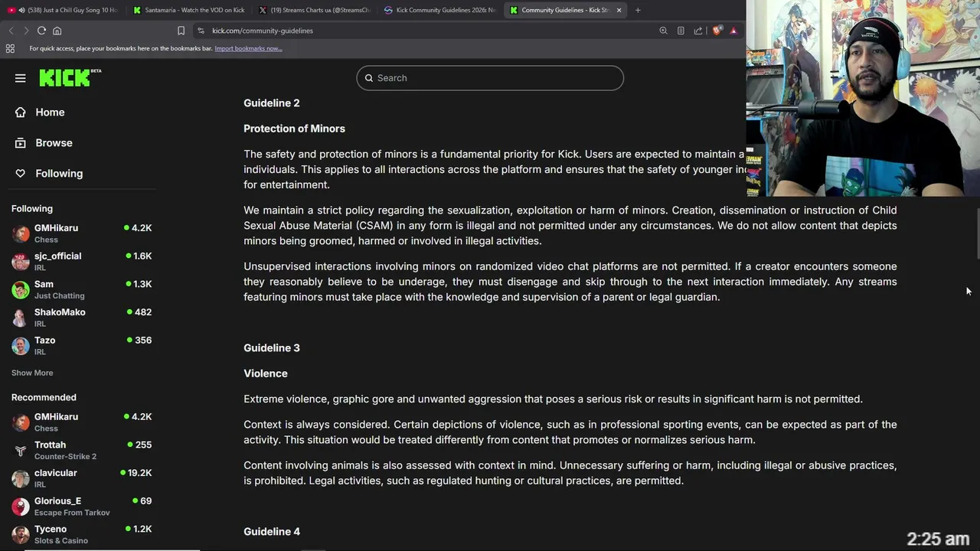The height and width of the screenshot is (551, 980).
Task: Click the Guideline 3 heading
Action: (272, 348)
